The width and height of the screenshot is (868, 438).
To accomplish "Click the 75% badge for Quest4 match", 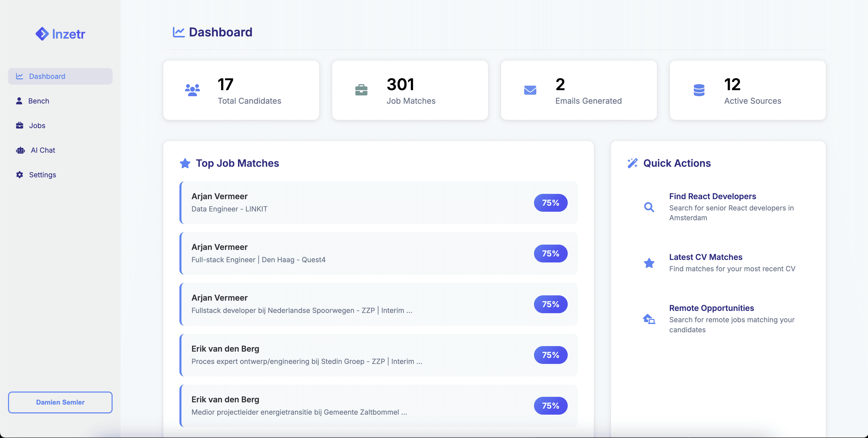I will coord(550,253).
